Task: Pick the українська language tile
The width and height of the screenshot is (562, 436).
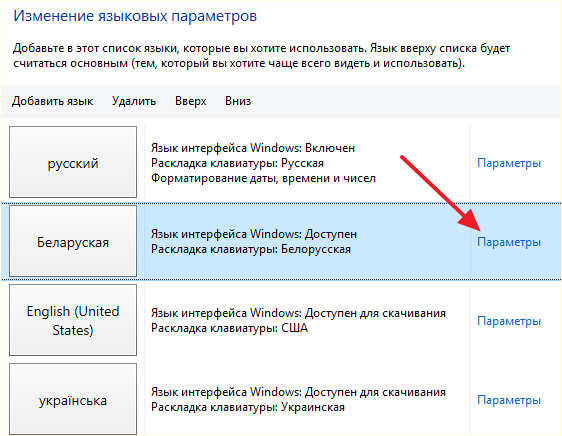Action: click(x=73, y=399)
